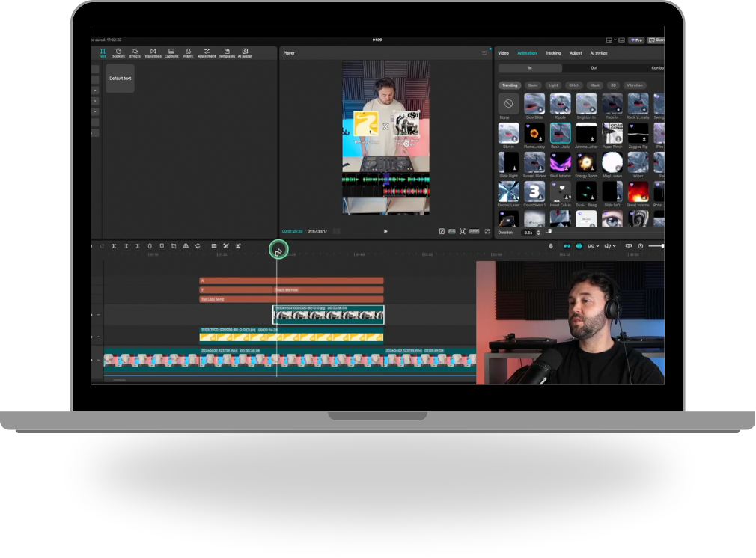Click the Duration value field showing 0.5s
This screenshot has height=558, width=756.
coord(528,233)
